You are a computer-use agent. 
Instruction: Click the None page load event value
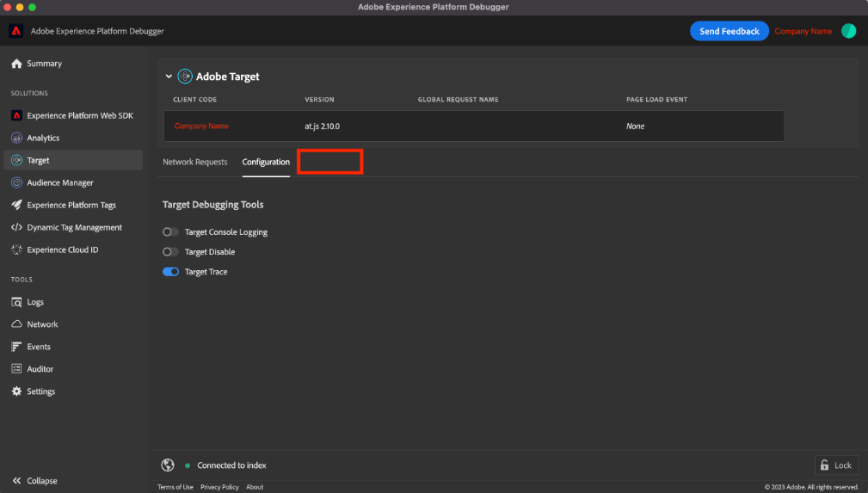[636, 126]
